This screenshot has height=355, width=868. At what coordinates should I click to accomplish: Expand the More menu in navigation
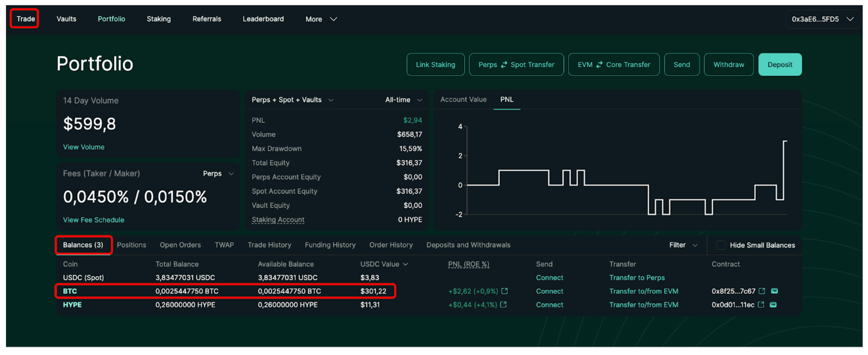click(x=321, y=19)
